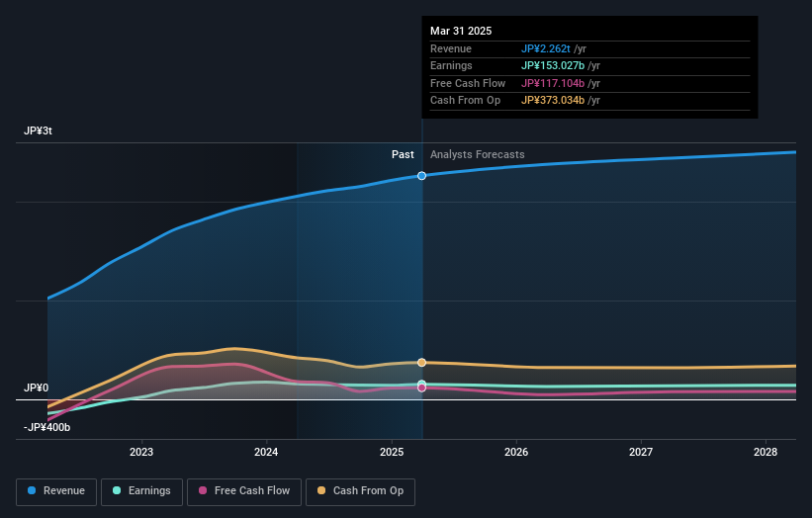Click the pink Free Cash Flow data point
812x518 pixels.
coord(421,388)
